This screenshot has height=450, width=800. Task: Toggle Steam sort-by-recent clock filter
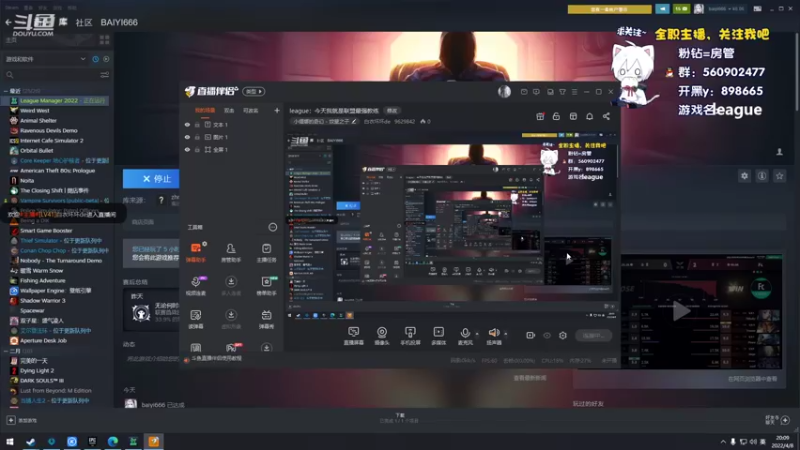(x=95, y=59)
